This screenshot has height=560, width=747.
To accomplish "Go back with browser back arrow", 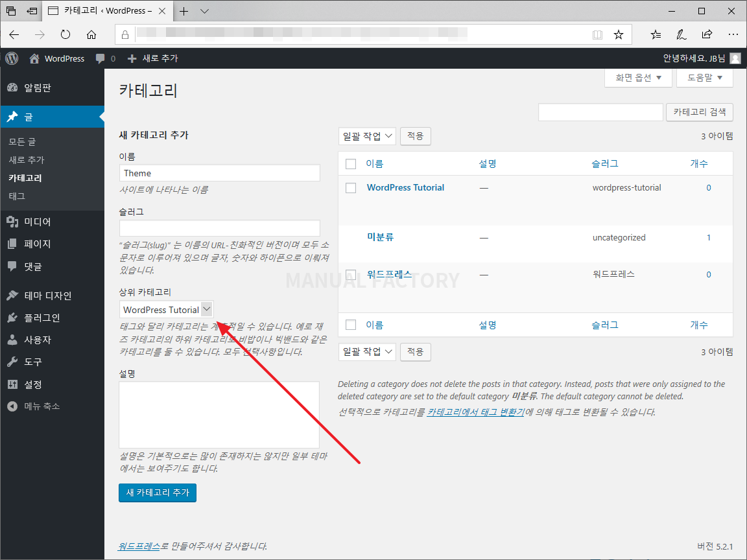I will [14, 34].
